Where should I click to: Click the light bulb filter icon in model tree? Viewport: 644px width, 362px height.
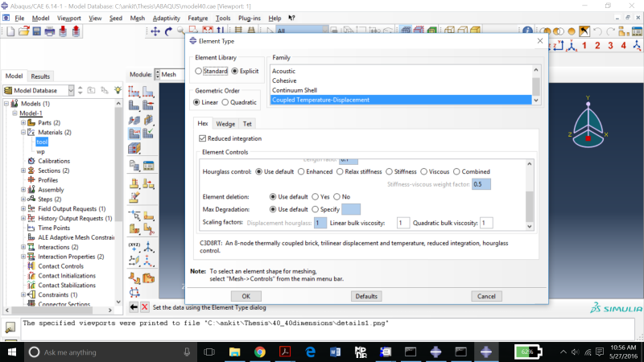tap(118, 90)
